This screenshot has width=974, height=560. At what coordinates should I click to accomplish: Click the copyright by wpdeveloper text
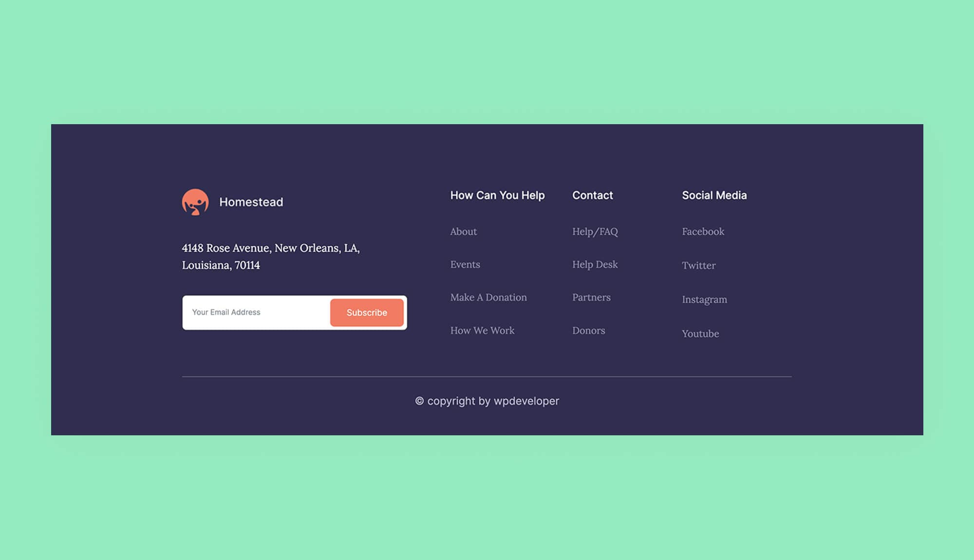[x=487, y=401]
